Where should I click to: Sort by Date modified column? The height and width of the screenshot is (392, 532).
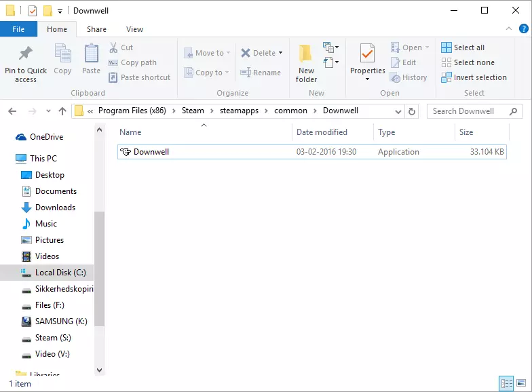[x=332, y=132]
